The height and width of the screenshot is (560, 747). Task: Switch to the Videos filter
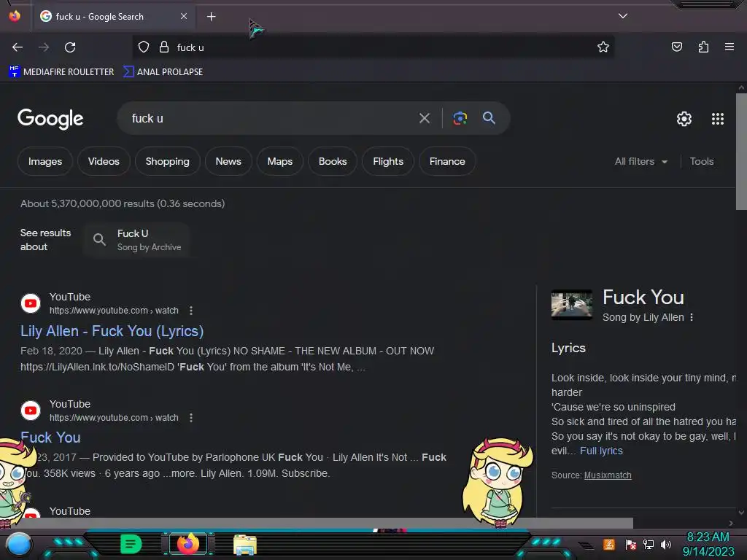coord(104,161)
